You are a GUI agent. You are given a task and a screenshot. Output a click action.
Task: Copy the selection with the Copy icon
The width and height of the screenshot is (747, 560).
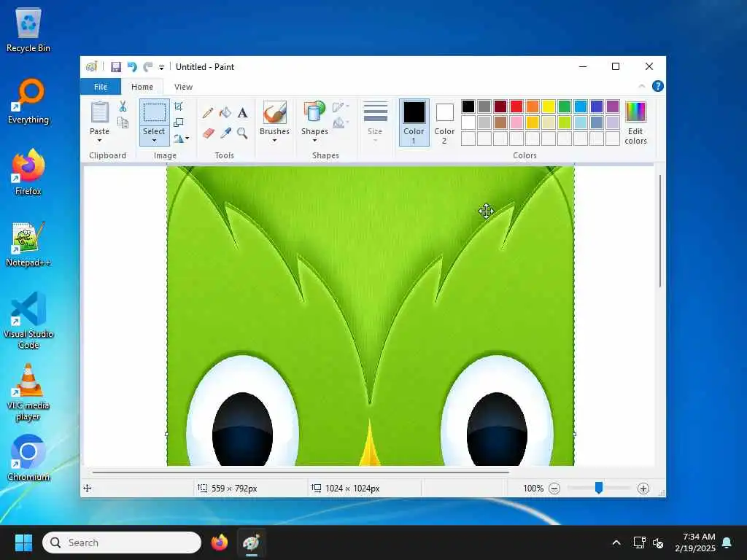pyautogui.click(x=123, y=122)
